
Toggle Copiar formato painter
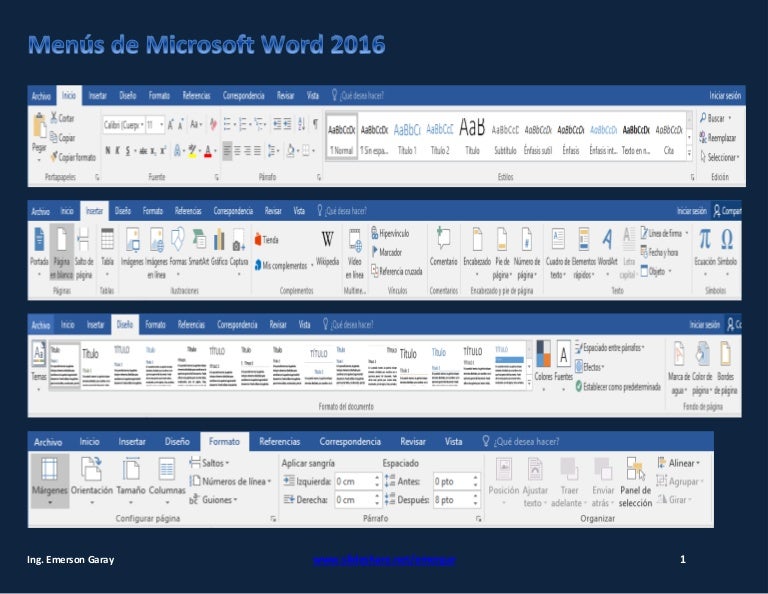tap(75, 157)
